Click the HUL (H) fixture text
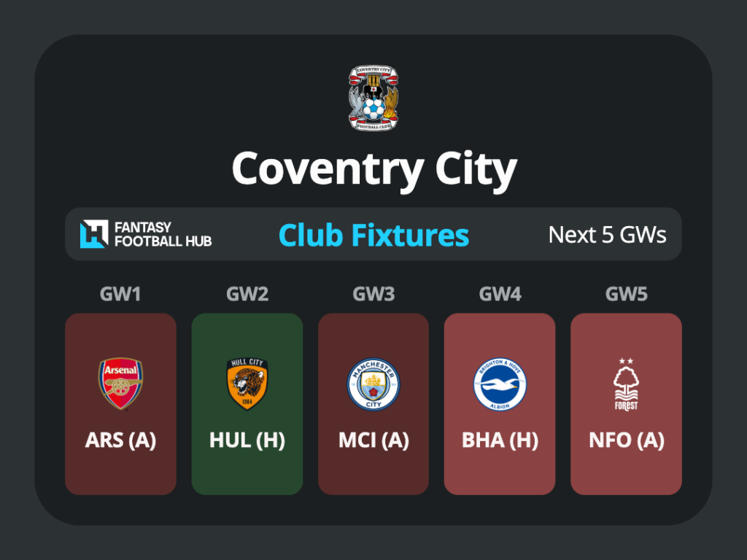The width and height of the screenshot is (747, 560). tap(247, 440)
